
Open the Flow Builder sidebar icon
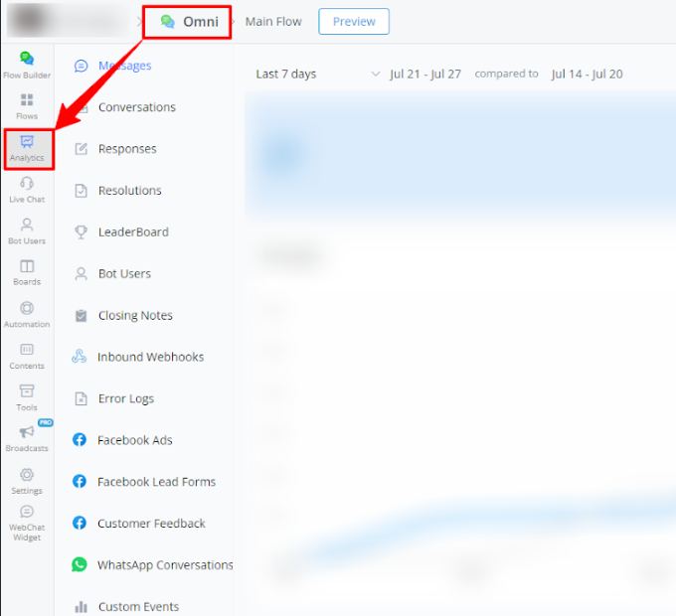coord(27,65)
